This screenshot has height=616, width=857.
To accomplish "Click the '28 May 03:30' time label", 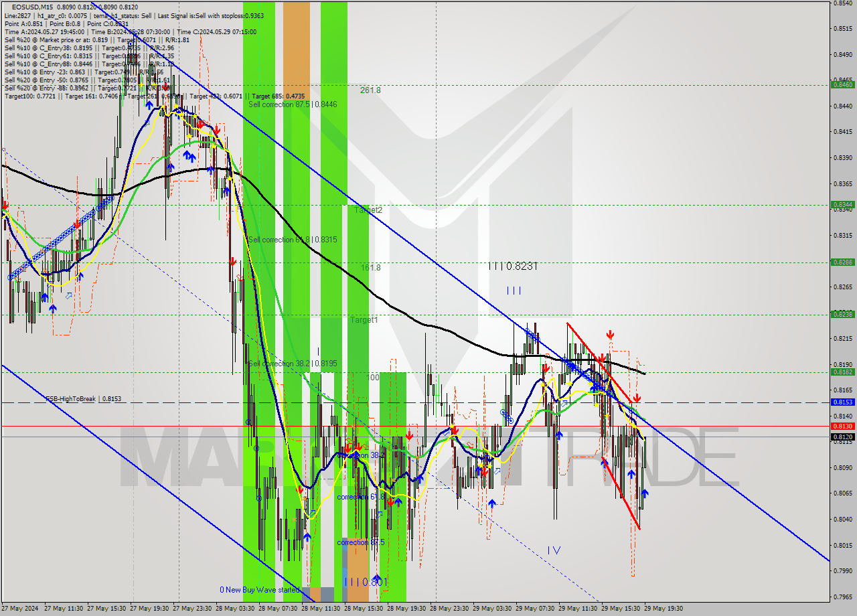I will click(235, 609).
